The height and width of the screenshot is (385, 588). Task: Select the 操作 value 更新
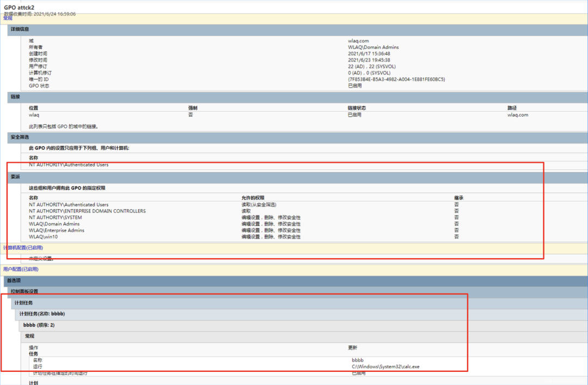(x=352, y=347)
